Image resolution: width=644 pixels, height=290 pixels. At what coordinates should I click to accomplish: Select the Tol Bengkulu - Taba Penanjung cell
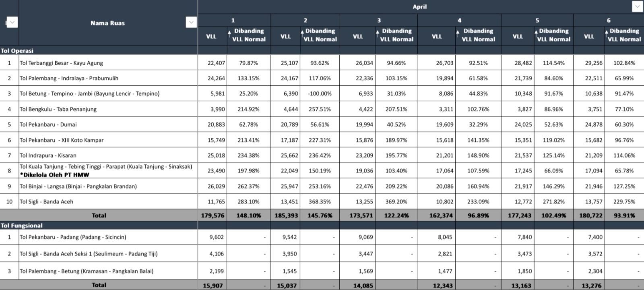click(58, 109)
